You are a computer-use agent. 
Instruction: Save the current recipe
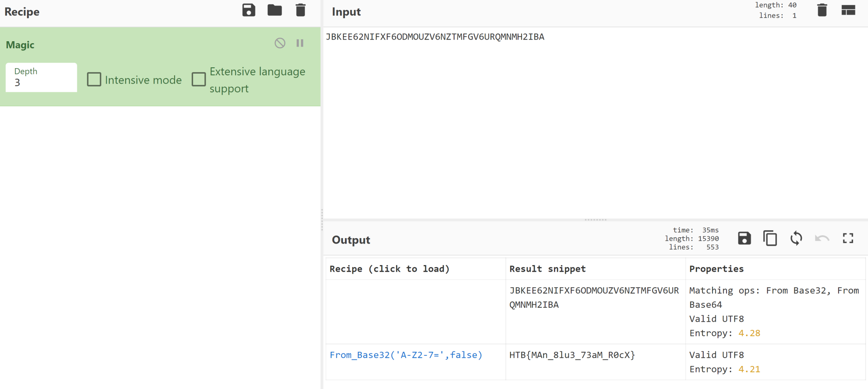pyautogui.click(x=249, y=11)
